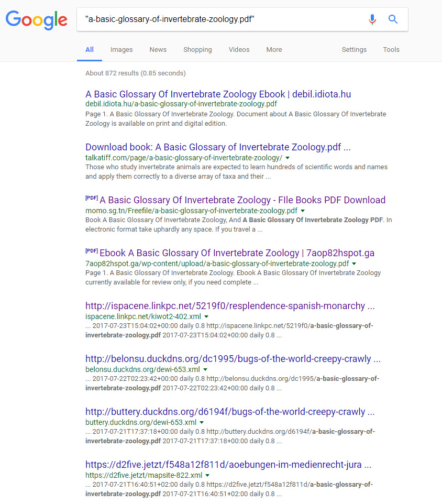Open the 7aop82hspot.ga Ebook result
442x504 pixels.
[x=237, y=253]
